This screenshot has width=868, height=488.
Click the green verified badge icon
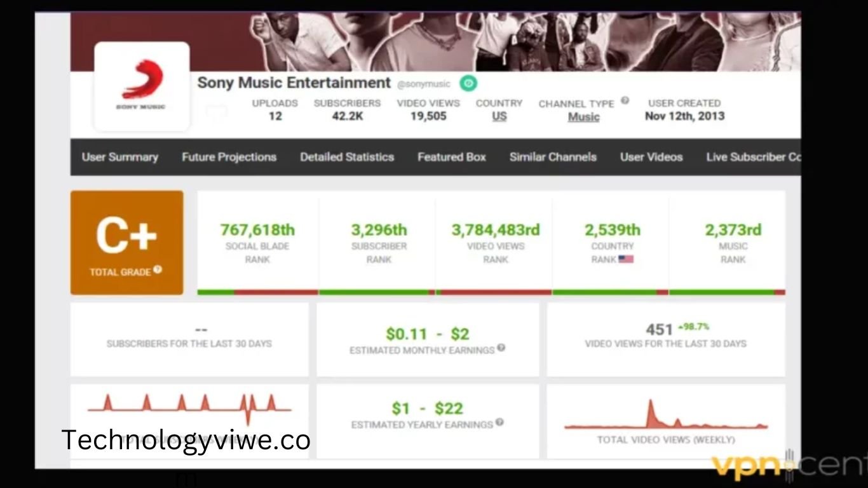tap(468, 83)
